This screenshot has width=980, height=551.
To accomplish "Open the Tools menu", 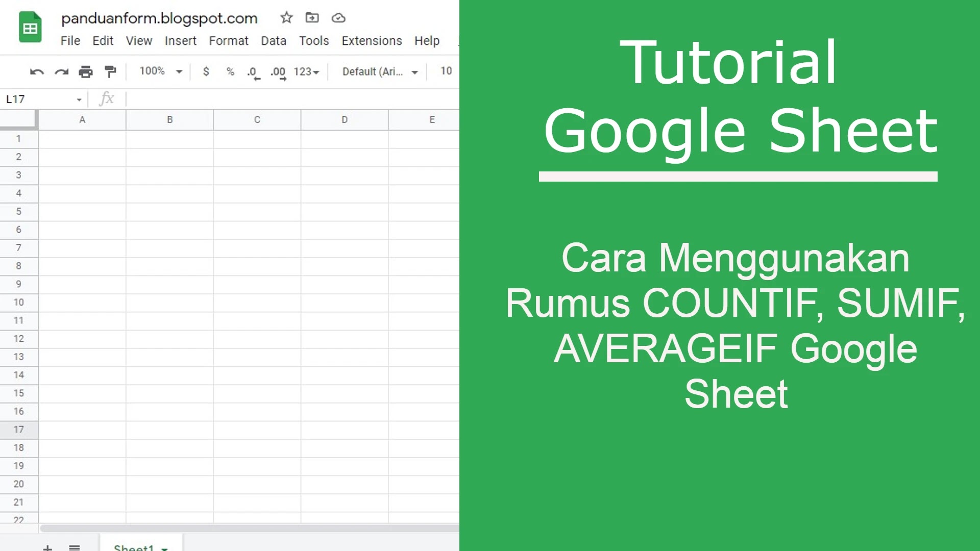I will point(314,41).
